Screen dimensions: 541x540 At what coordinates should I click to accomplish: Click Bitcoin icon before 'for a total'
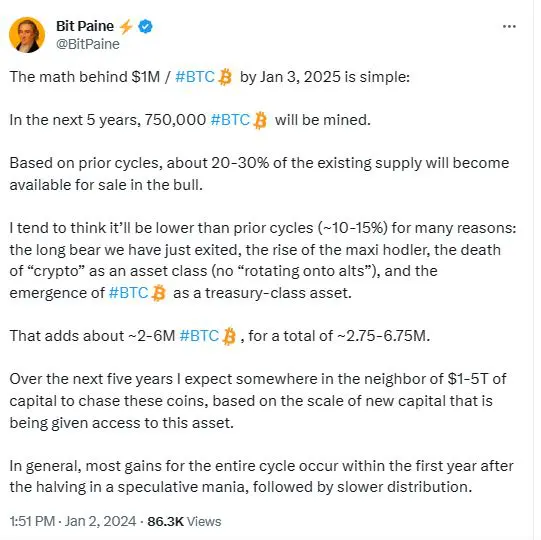229,336
